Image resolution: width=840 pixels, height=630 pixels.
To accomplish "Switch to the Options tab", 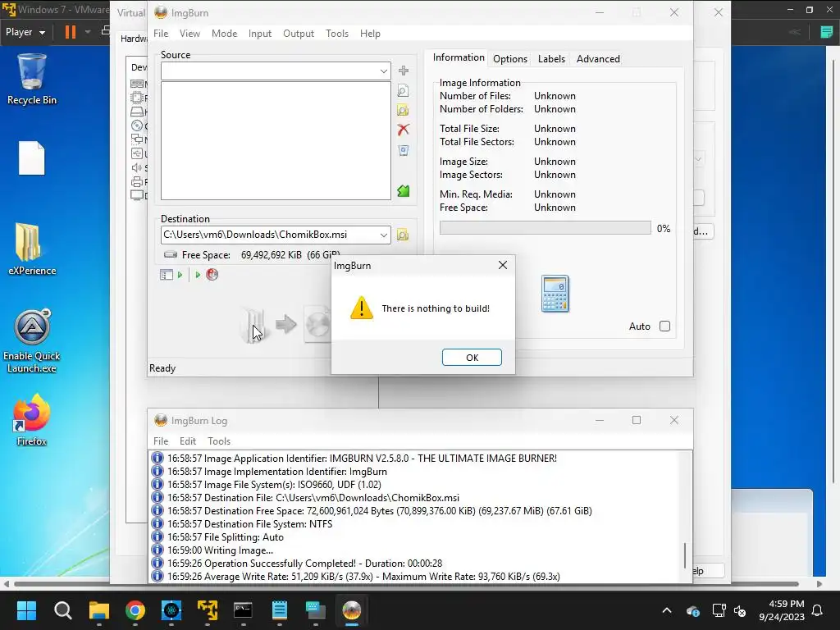I will (x=510, y=59).
